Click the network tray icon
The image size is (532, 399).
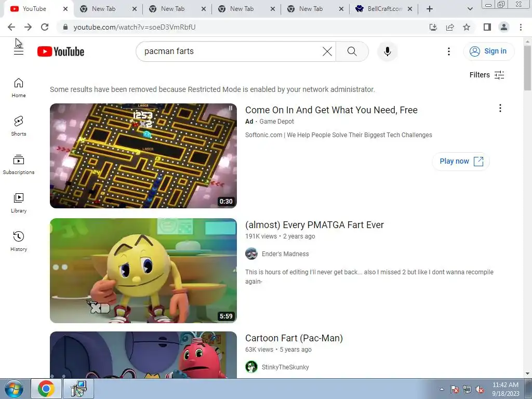[467, 390]
